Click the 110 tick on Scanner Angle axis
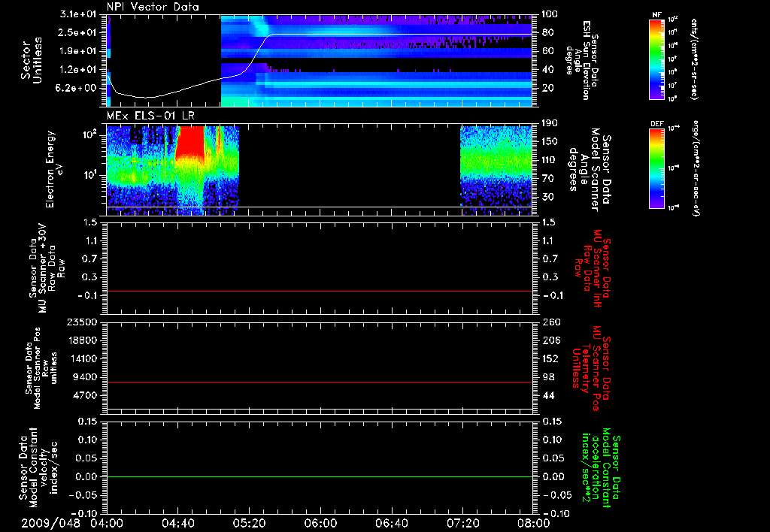Image resolution: width=770 pixels, height=532 pixels. coord(550,160)
